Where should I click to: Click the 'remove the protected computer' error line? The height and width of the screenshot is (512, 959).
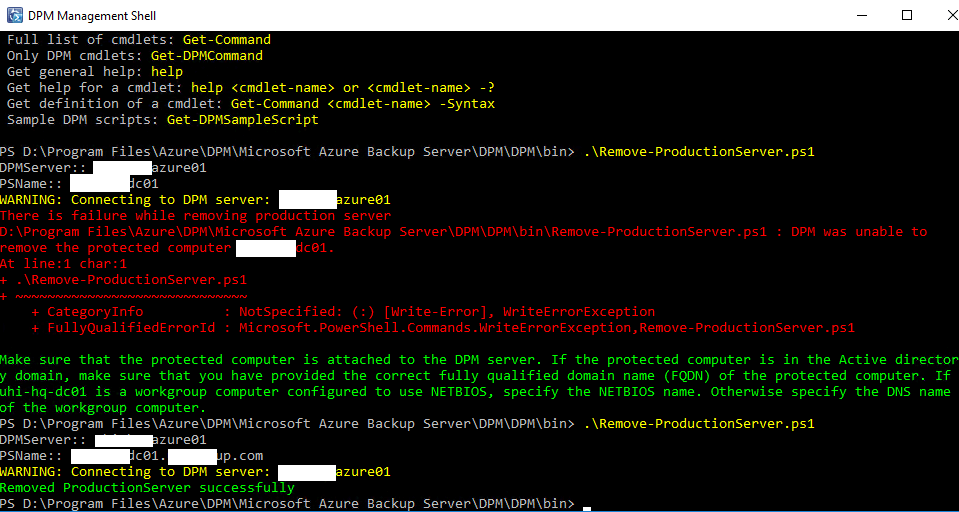pos(168,248)
